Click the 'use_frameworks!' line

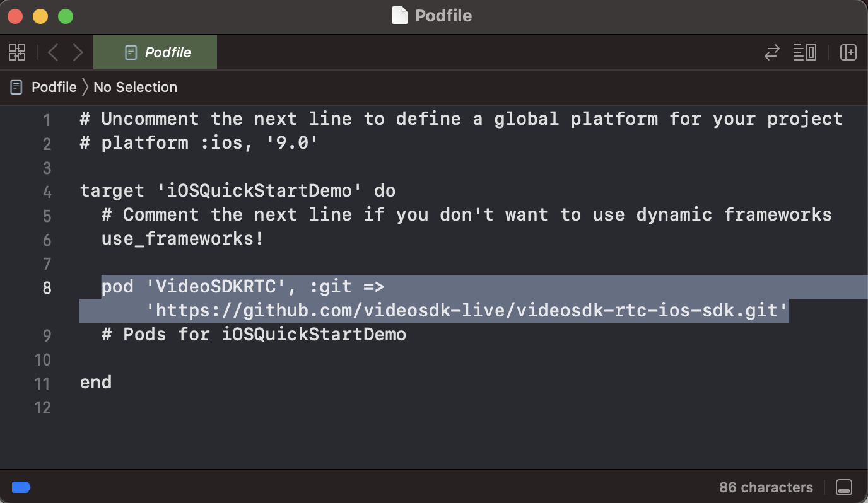(x=182, y=239)
